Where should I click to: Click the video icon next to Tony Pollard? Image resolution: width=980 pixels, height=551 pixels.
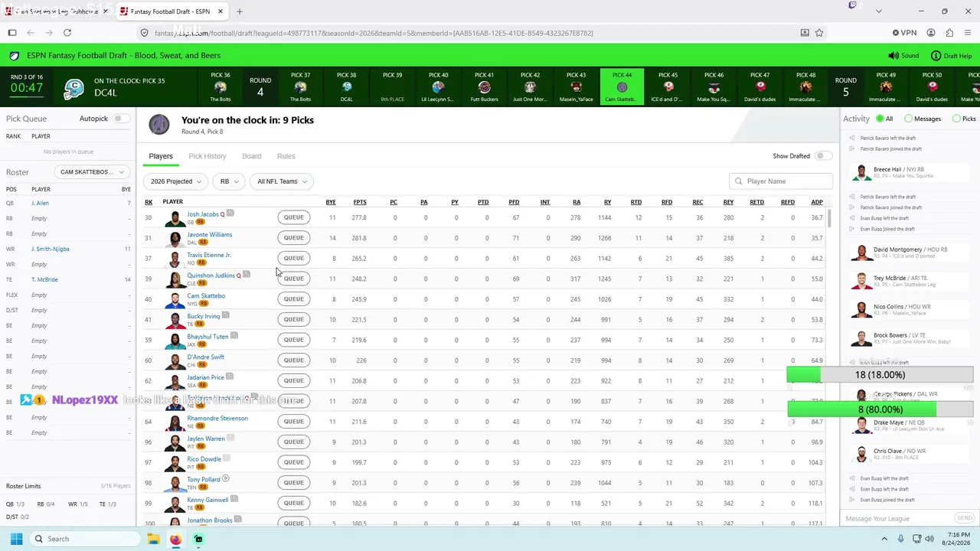click(x=225, y=479)
